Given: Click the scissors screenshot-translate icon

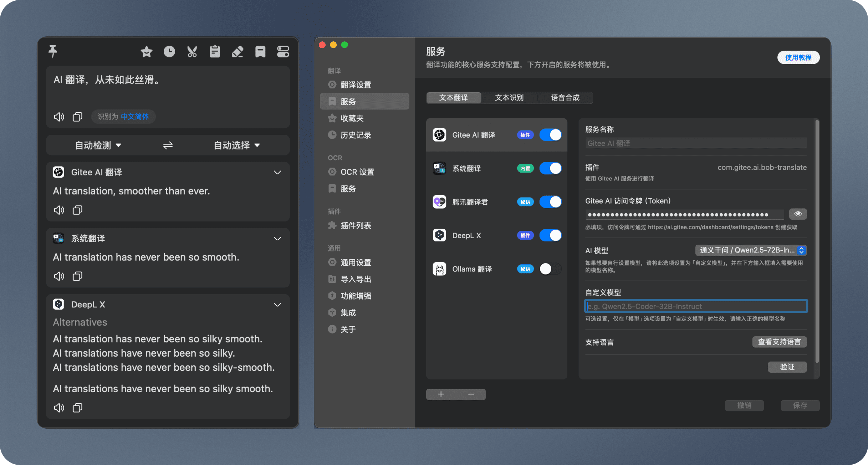Looking at the screenshot, I should 192,52.
